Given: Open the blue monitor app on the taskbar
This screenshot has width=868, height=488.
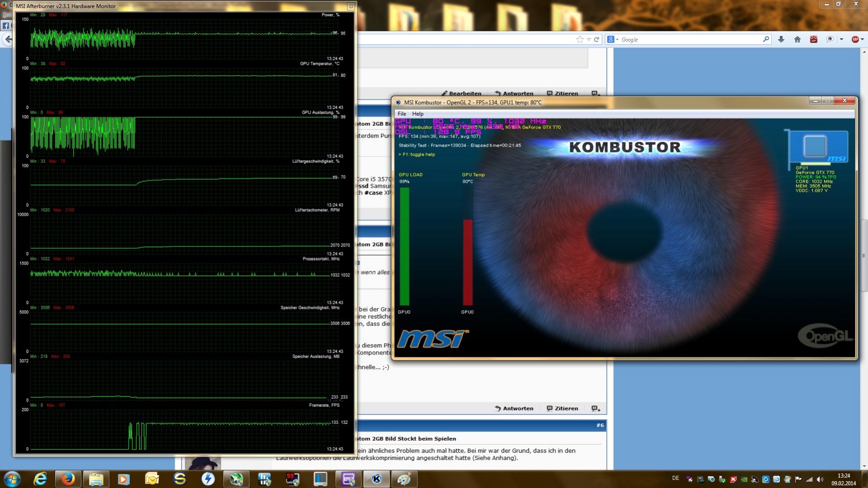Looking at the screenshot, I should coord(320,479).
